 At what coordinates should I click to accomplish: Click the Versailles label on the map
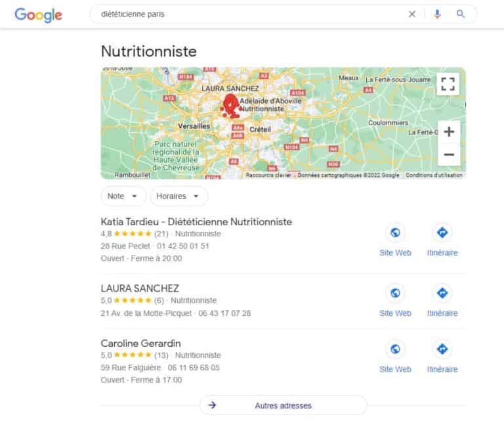click(x=194, y=126)
